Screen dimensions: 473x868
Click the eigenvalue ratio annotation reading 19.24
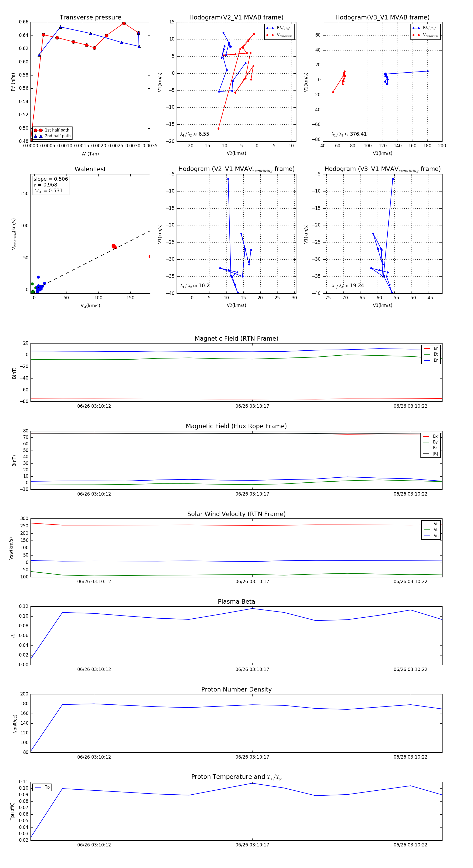tap(348, 286)
